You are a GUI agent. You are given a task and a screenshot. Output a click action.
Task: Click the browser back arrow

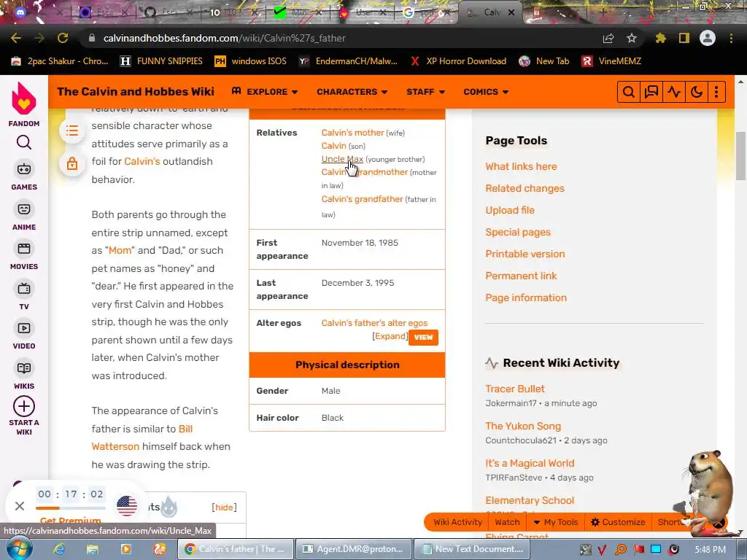pyautogui.click(x=16, y=38)
